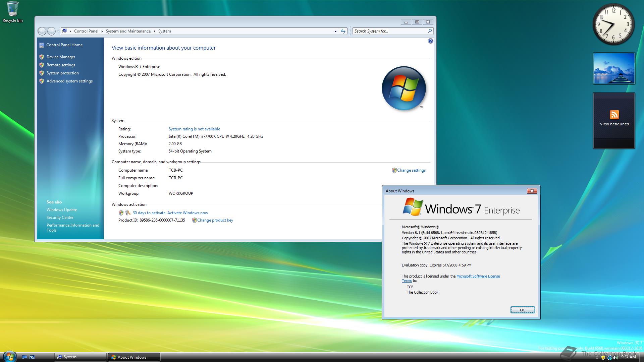Click the shield icon next to Change settings

pos(394,170)
